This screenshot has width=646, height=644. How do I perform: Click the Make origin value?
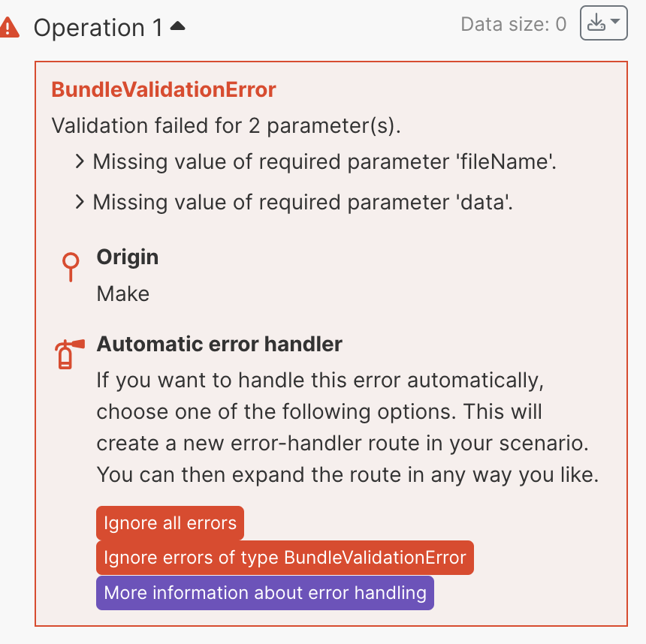123,293
